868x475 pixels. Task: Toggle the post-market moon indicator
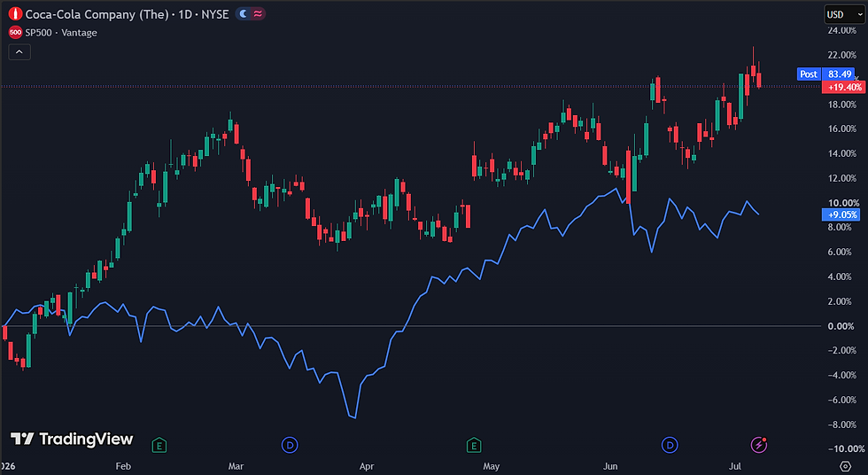(x=243, y=14)
